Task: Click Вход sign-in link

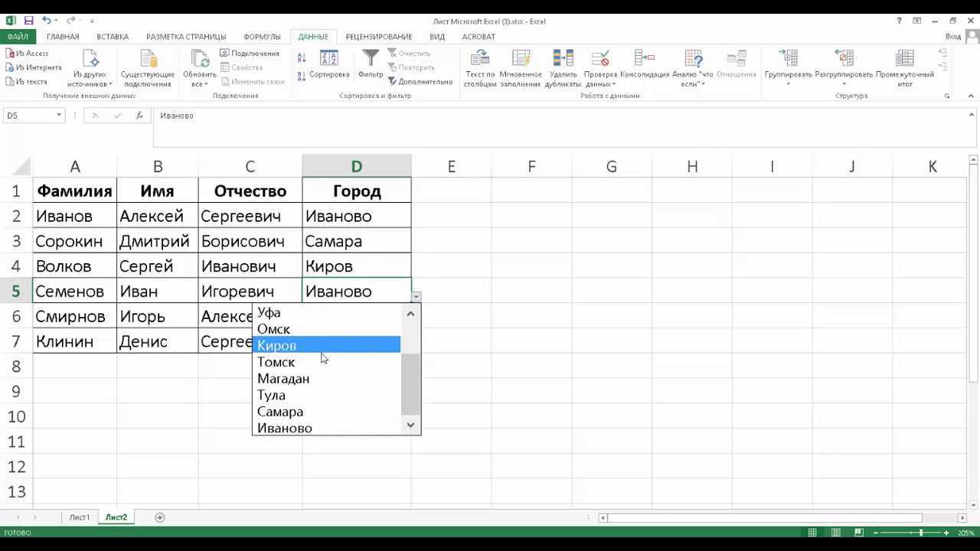Action: point(953,37)
